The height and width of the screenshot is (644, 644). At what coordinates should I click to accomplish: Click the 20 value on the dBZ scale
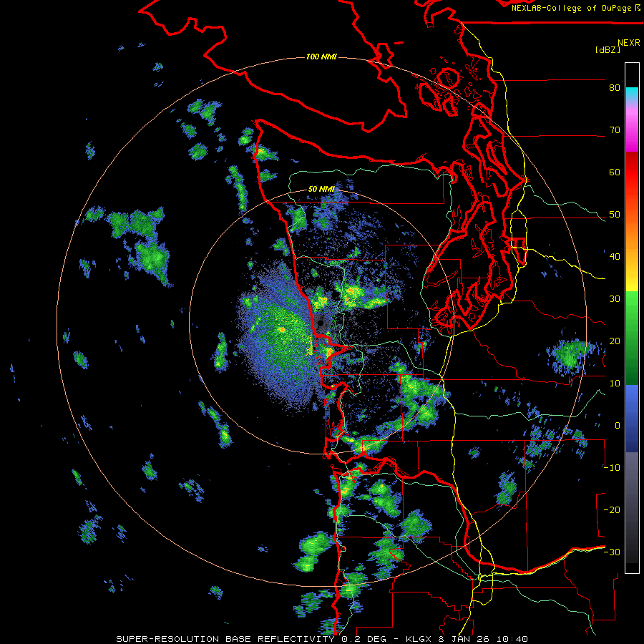pyautogui.click(x=615, y=341)
